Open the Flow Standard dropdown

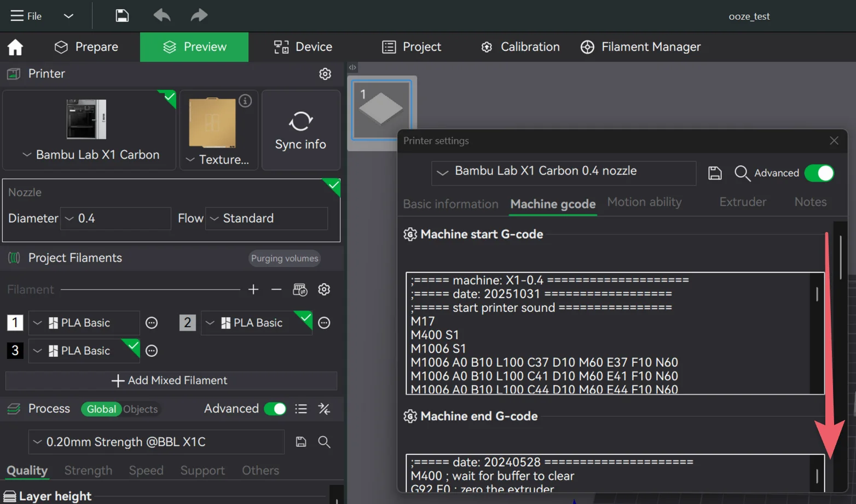267,218
